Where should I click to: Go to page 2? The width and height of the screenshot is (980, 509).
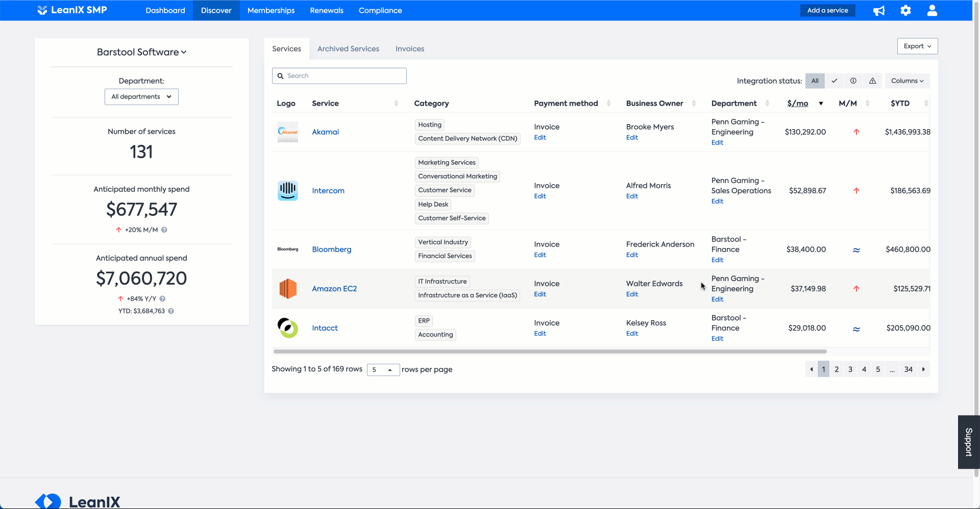837,369
